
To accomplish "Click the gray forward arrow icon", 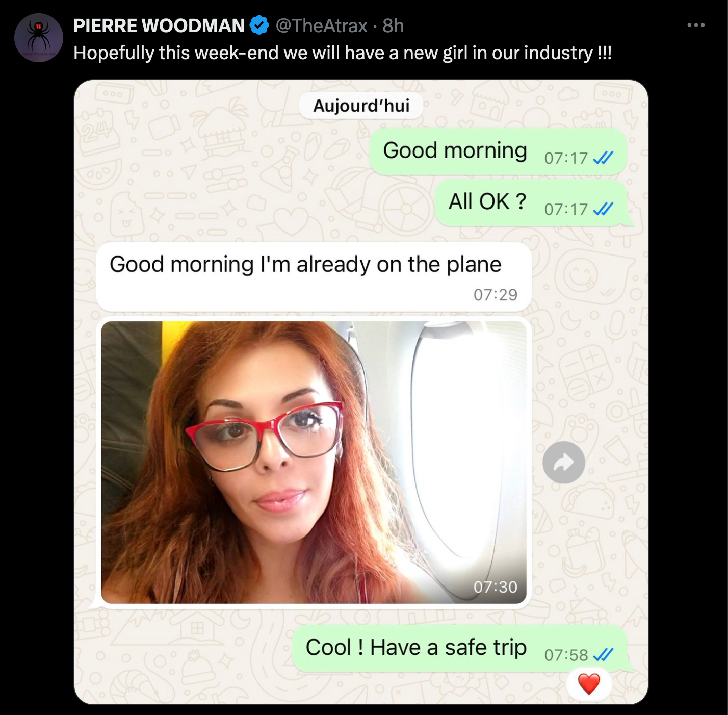I will pos(564,463).
